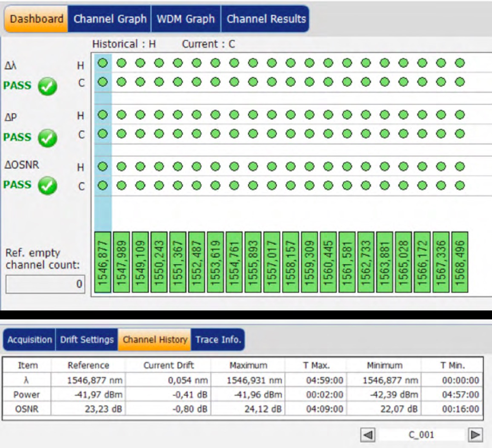Open the WDM Graph tab
This screenshot has width=492, height=448.
tap(186, 19)
